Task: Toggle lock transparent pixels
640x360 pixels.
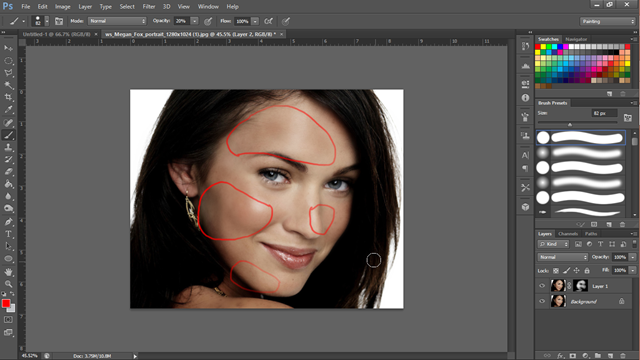Action: tap(556, 271)
